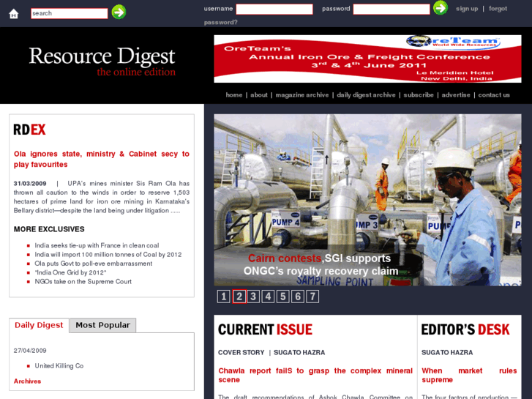532x399 pixels.
Task: Open magazine archive in navigation
Action: pos(302,95)
